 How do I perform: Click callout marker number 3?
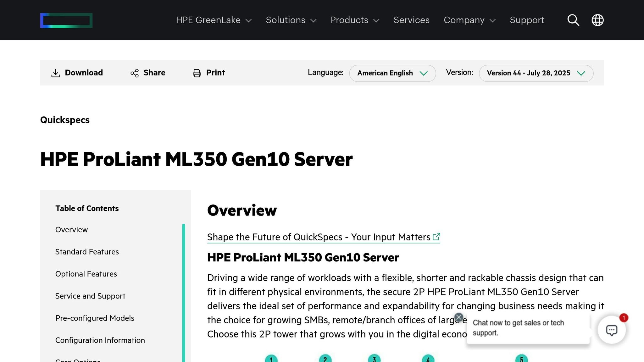(x=374, y=359)
